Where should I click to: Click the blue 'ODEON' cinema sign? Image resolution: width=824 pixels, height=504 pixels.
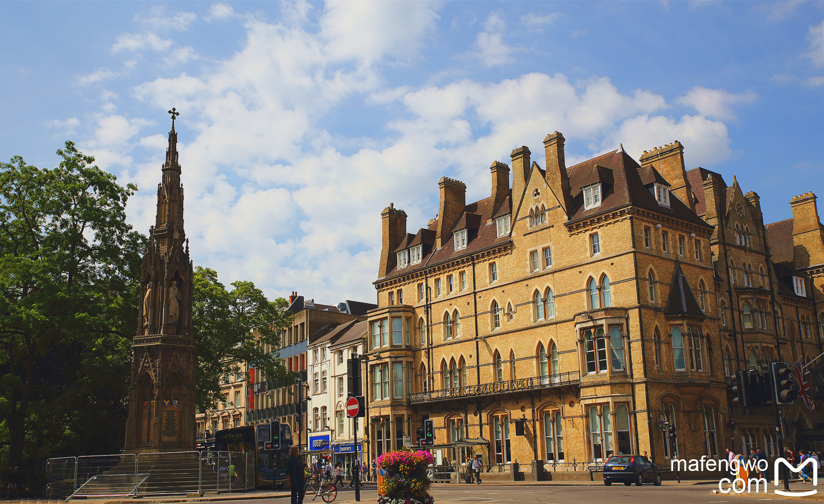coord(320,443)
